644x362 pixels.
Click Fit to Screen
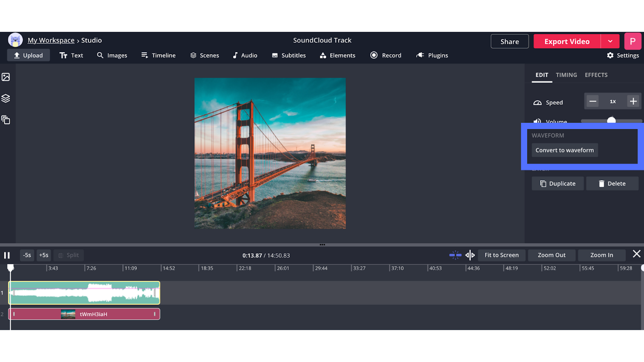click(x=502, y=255)
